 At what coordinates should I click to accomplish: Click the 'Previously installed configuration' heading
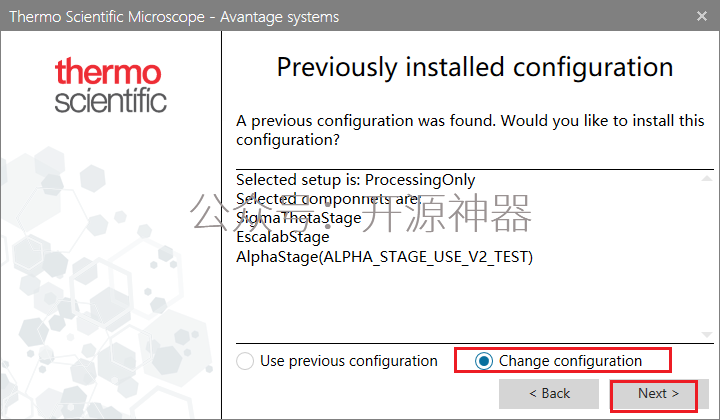[475, 67]
